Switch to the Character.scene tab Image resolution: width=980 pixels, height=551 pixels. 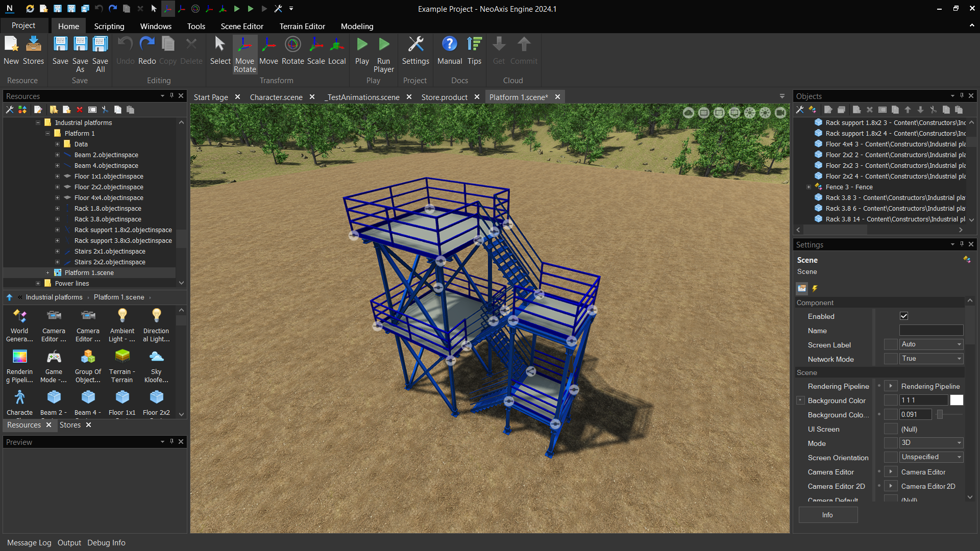pos(276,96)
